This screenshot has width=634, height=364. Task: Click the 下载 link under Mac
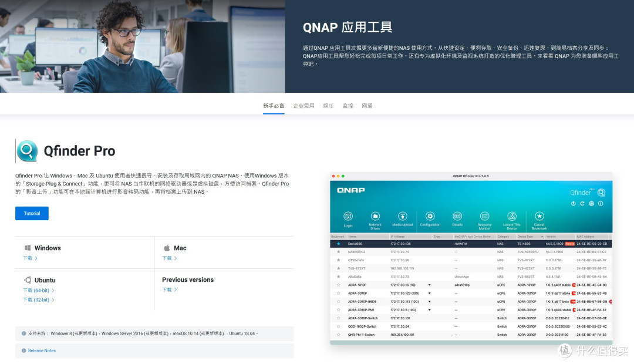(x=170, y=258)
